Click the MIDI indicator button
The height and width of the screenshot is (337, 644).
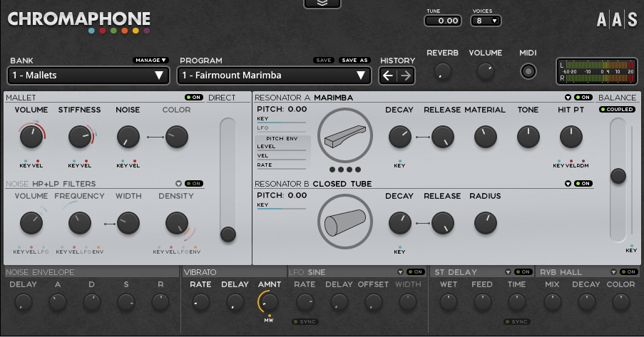pos(528,71)
